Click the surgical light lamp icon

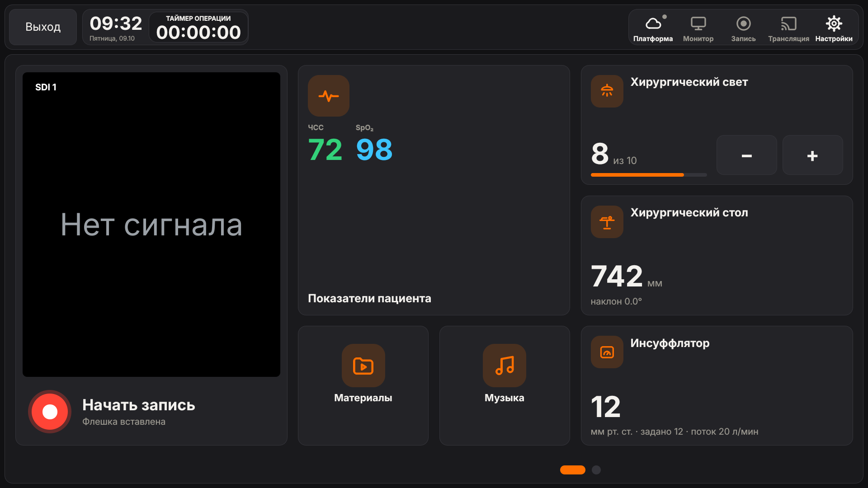pyautogui.click(x=607, y=91)
